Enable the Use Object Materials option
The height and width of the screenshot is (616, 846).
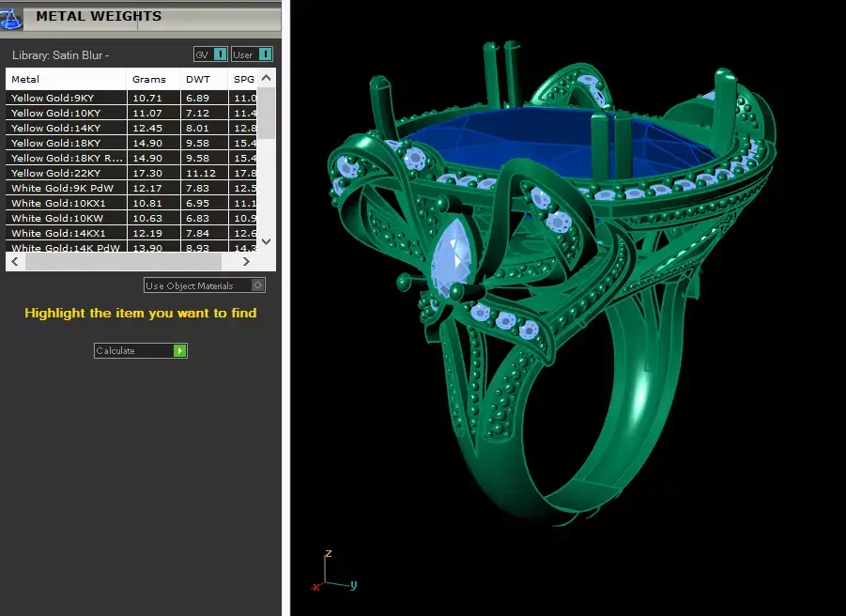[x=205, y=285]
